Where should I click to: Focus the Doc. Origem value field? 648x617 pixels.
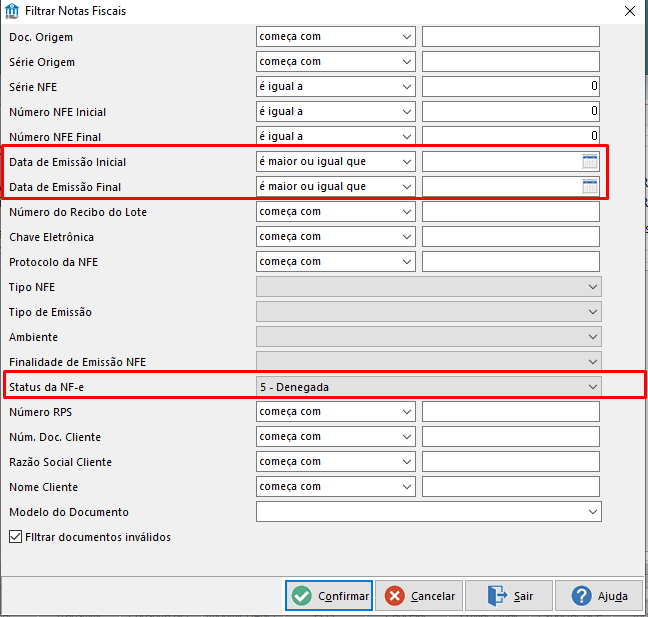511,37
